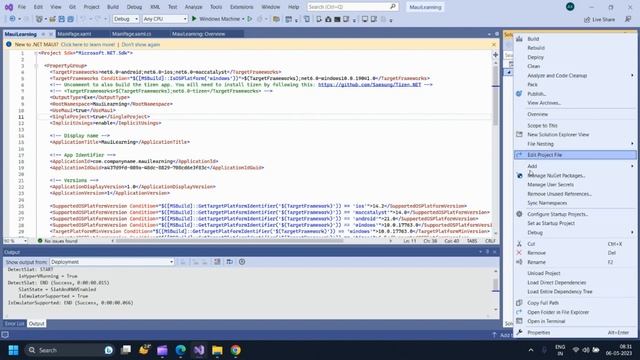Switch to the MainPage.xaml.cs tab
640x360 pixels.
[x=131, y=34]
